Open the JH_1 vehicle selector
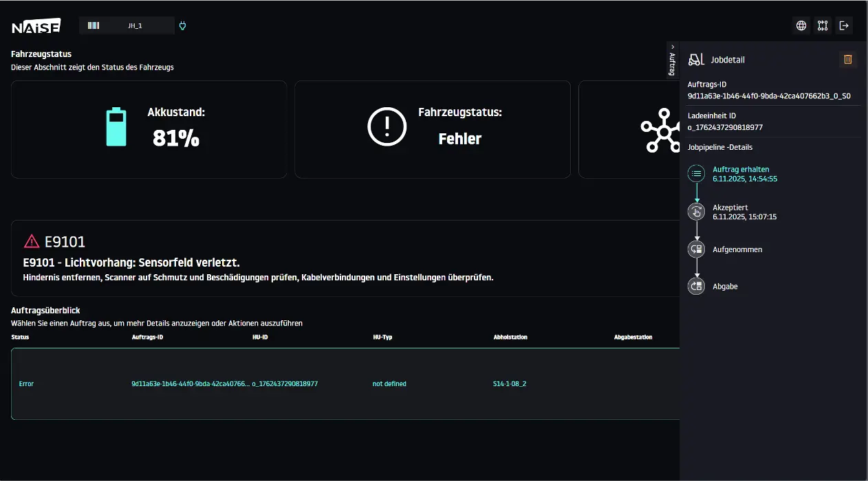The height and width of the screenshot is (481, 868). coord(127,26)
